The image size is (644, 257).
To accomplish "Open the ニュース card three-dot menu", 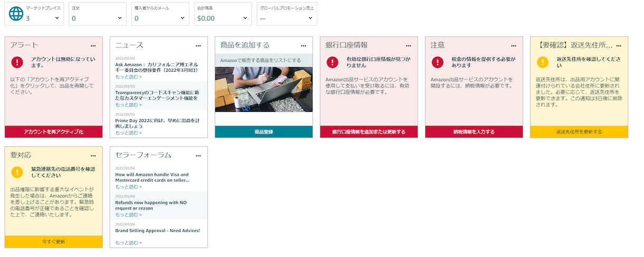I will tap(198, 46).
